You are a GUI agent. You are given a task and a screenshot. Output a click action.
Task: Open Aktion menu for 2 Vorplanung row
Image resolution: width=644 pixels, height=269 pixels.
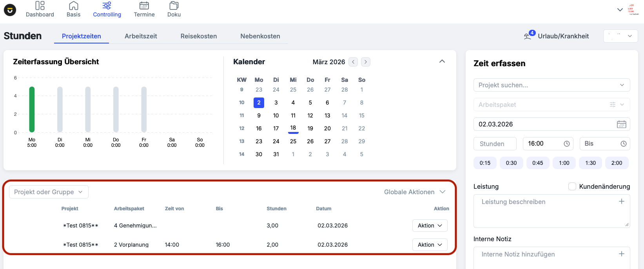click(430, 245)
